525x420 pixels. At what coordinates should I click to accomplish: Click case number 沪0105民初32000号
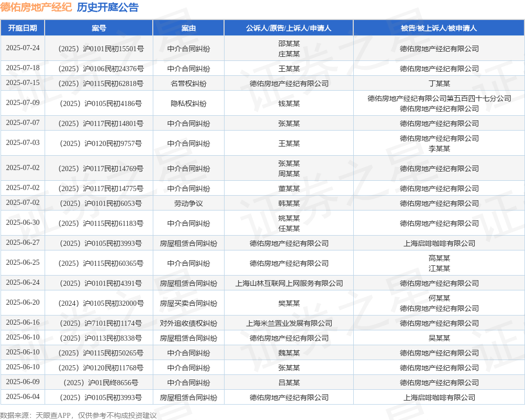click(x=101, y=304)
